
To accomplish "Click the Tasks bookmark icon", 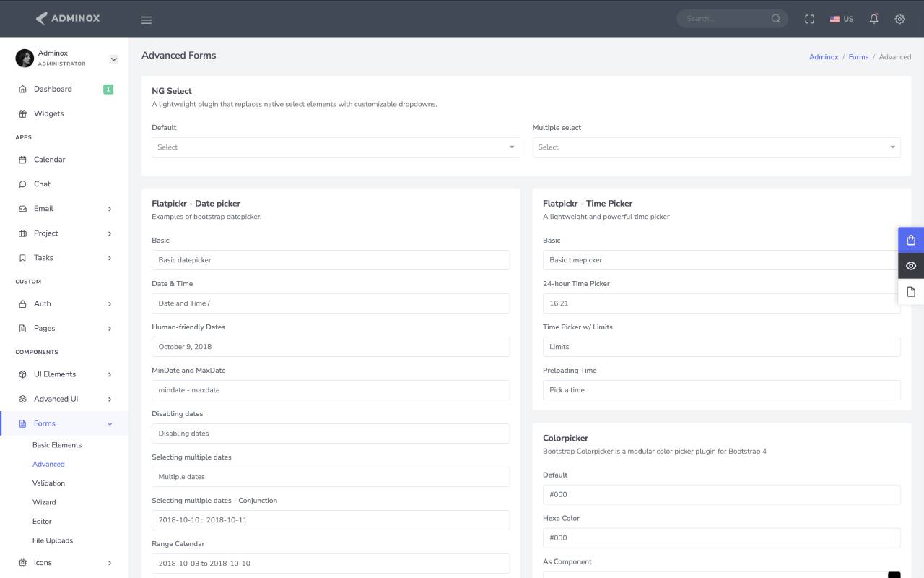I will click(22, 258).
